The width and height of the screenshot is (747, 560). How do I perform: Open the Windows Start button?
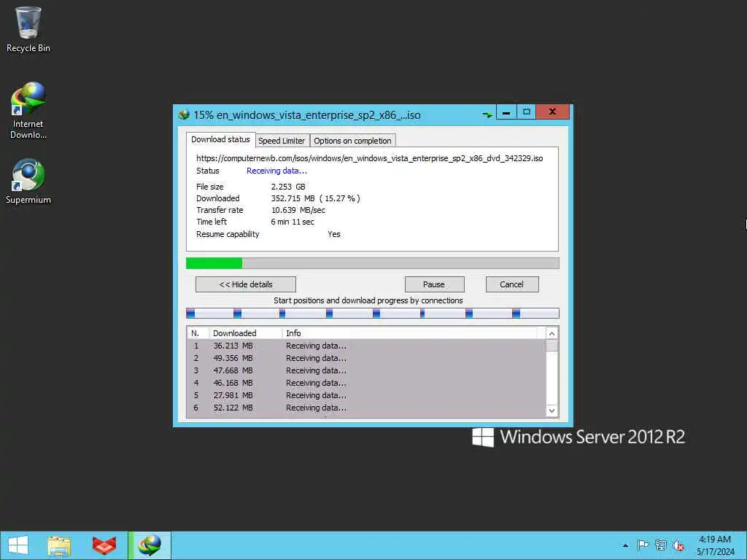click(18, 545)
